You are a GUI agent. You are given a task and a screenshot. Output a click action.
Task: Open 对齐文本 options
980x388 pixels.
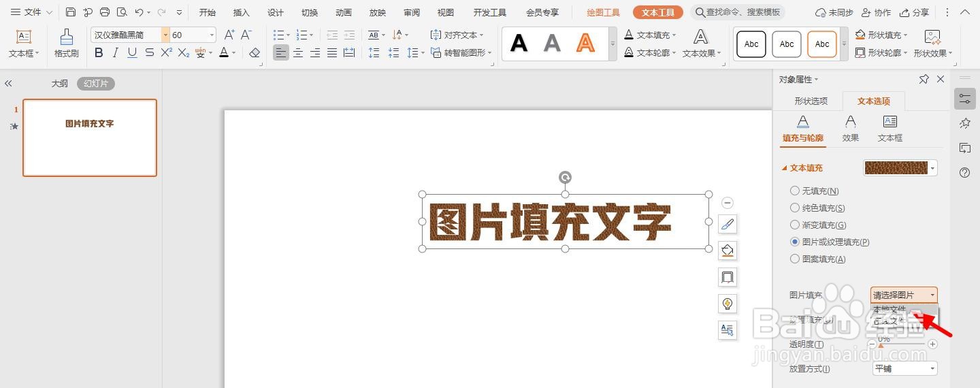pos(458,35)
